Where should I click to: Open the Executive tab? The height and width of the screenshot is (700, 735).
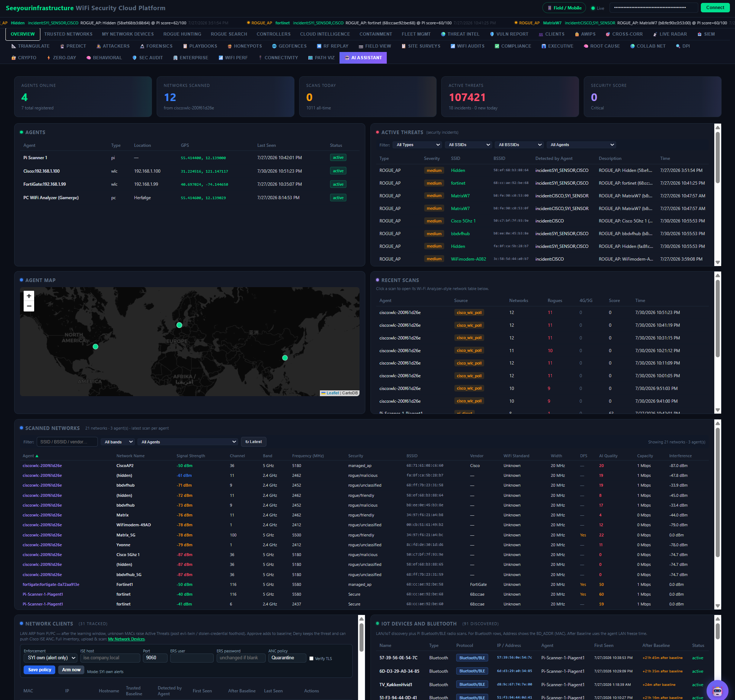[x=557, y=46]
